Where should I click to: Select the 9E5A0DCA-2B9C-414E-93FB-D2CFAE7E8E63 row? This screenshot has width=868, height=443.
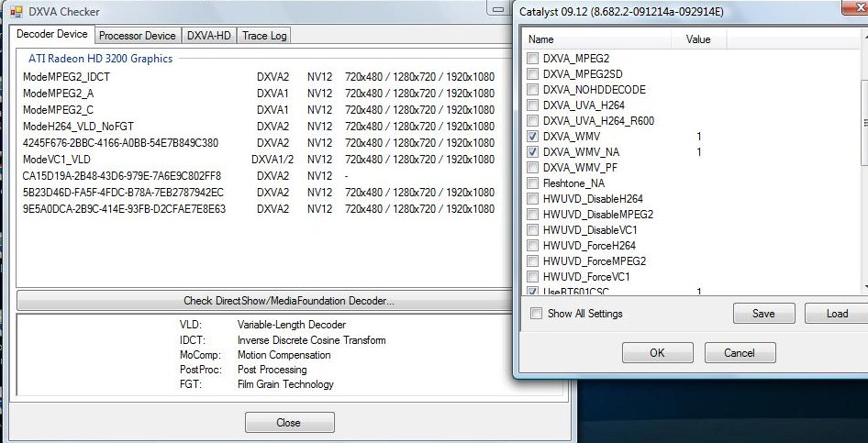259,209
